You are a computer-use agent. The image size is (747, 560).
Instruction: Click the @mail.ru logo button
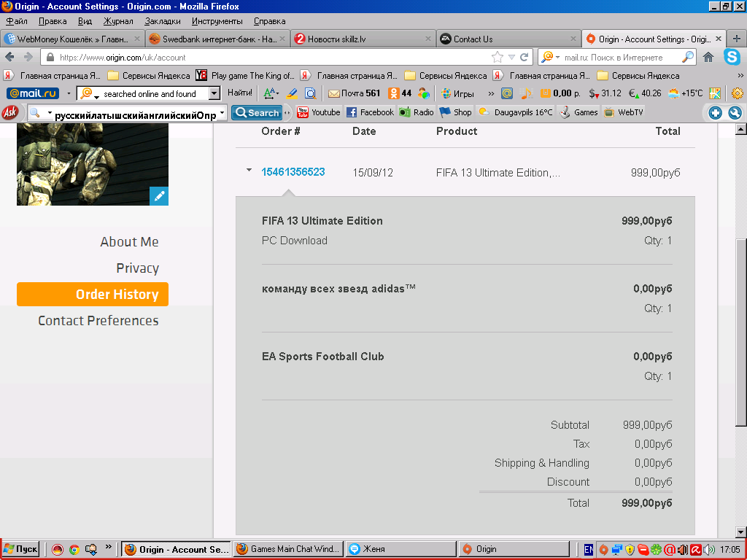click(33, 93)
